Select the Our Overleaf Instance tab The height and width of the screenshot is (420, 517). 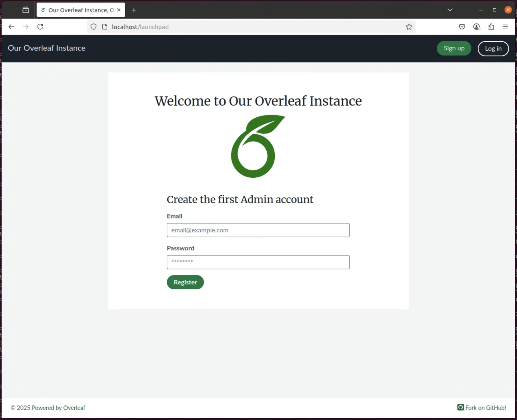[76, 10]
